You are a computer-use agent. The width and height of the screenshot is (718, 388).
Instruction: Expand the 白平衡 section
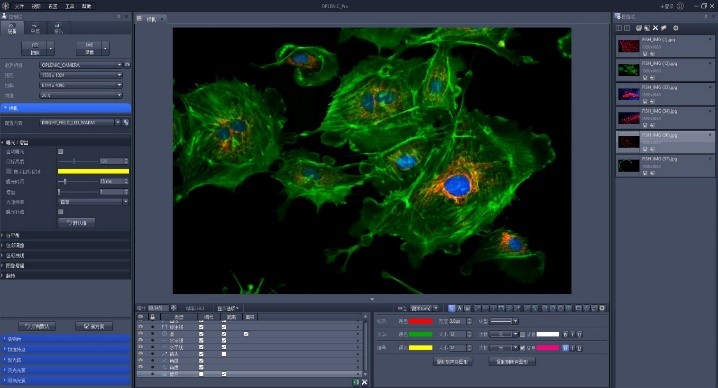pyautogui.click(x=65, y=235)
